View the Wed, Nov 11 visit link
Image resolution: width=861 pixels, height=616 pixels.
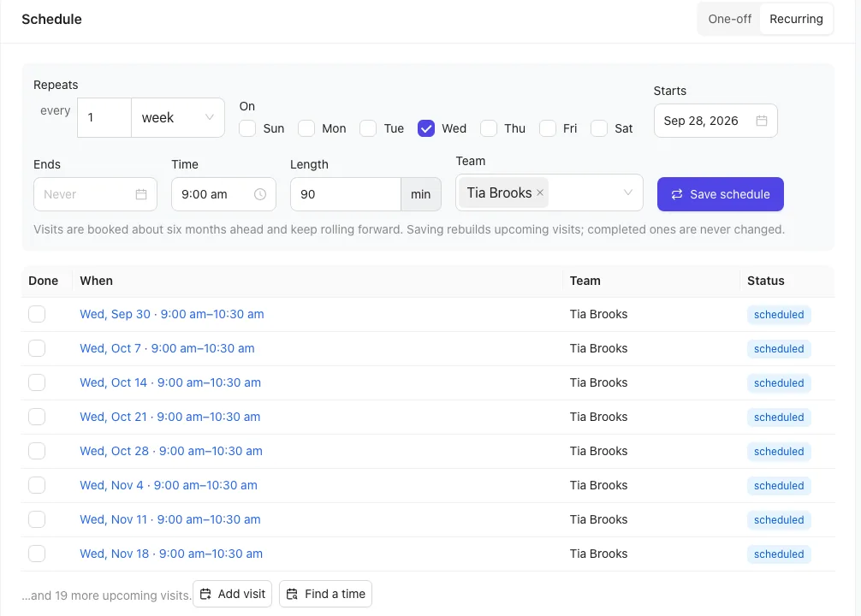[170, 519]
